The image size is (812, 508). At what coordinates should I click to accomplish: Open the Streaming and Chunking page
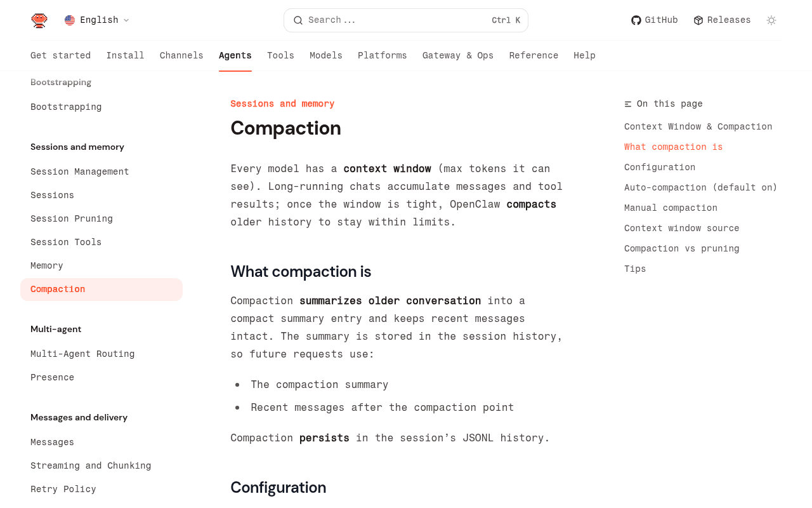click(x=91, y=465)
